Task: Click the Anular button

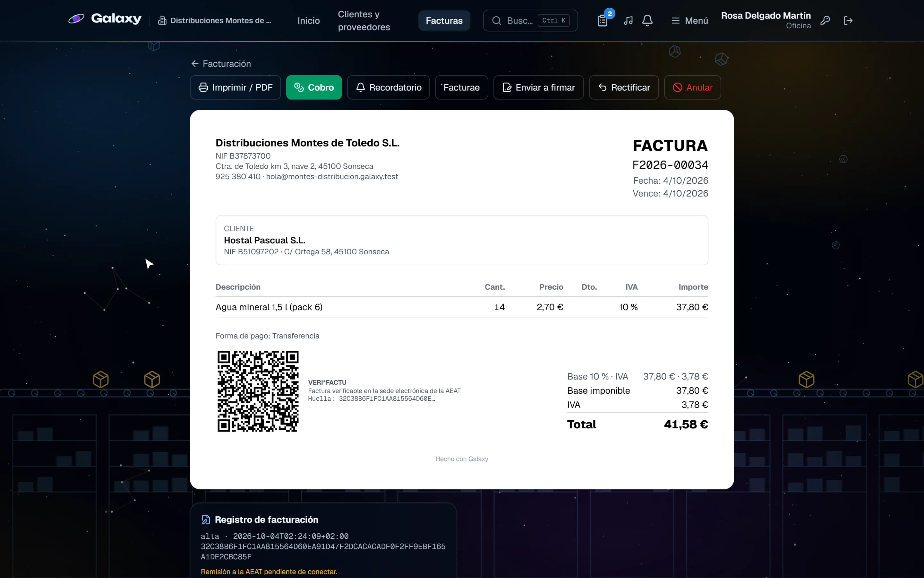Action: click(693, 88)
